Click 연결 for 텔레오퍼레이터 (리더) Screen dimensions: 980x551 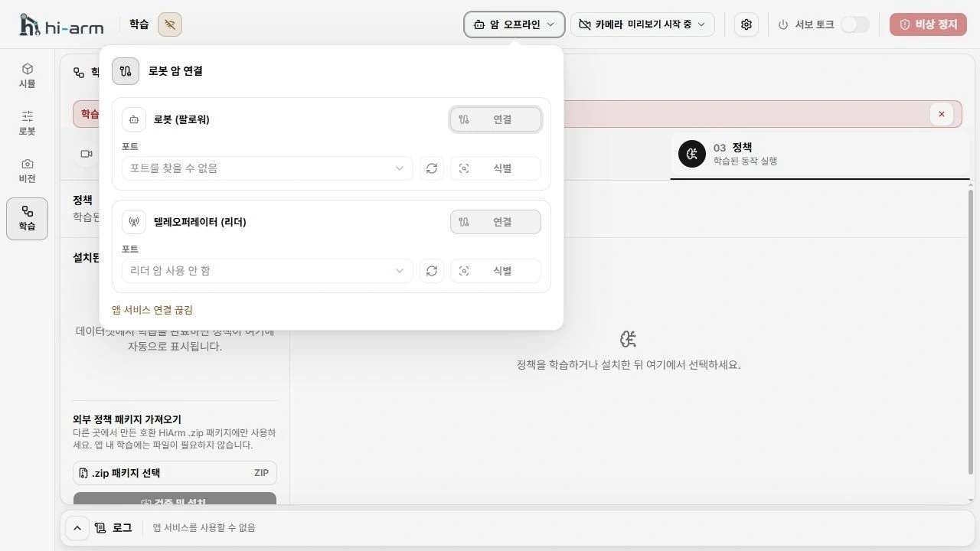(x=495, y=222)
